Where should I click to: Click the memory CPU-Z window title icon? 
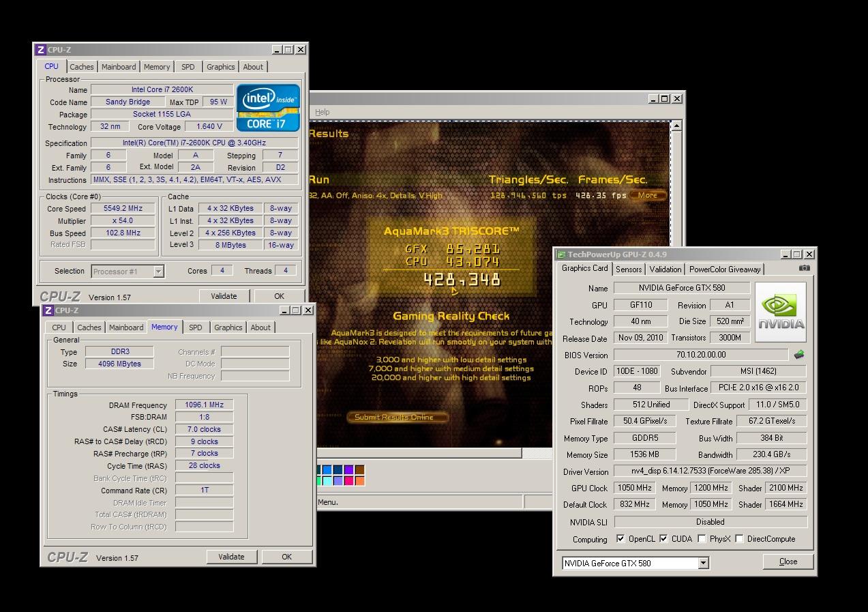48,310
